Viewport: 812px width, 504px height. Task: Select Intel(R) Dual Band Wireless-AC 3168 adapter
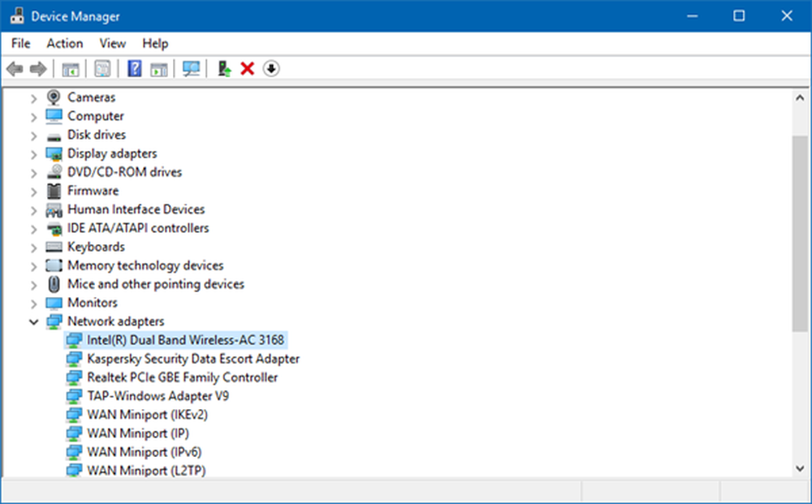[185, 340]
